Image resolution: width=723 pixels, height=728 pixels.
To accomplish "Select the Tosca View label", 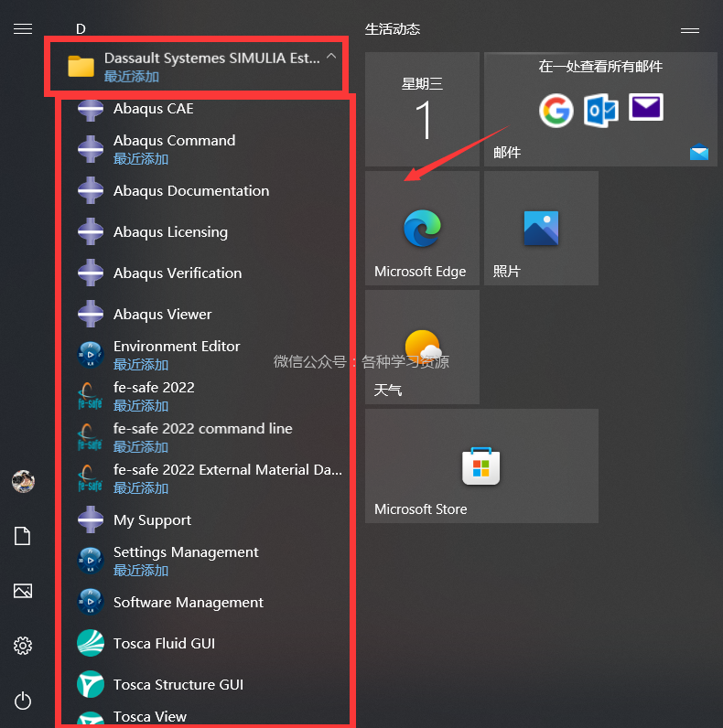I will (150, 717).
